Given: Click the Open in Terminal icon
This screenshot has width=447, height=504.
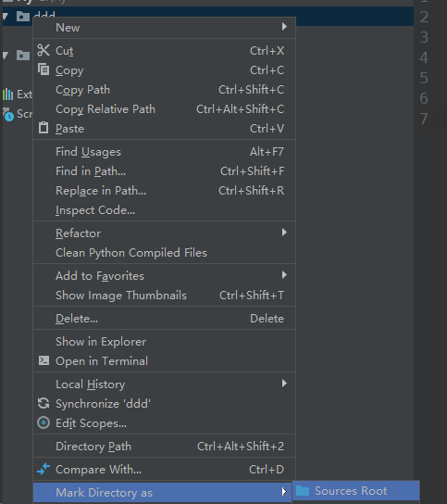Looking at the screenshot, I should point(43,360).
